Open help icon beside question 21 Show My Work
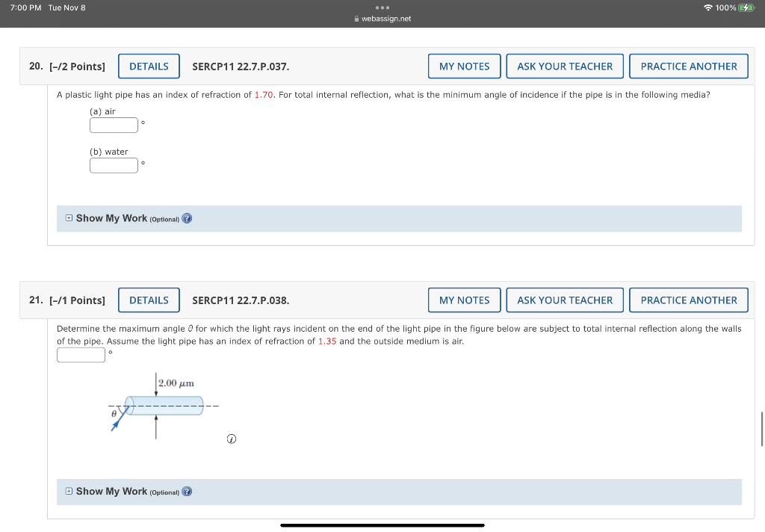Image resolution: width=765 pixels, height=532 pixels. pyautogui.click(x=187, y=492)
